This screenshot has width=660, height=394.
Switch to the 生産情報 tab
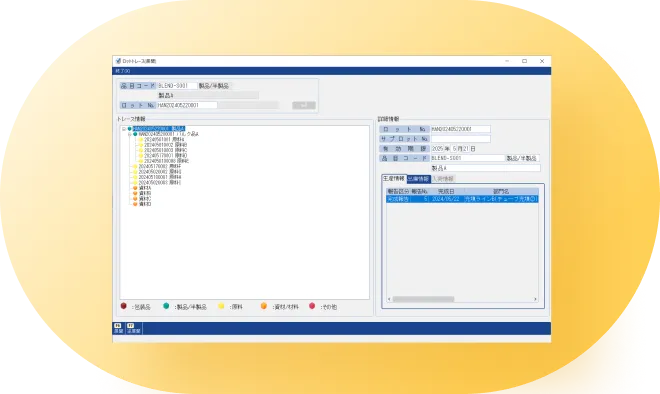click(394, 178)
